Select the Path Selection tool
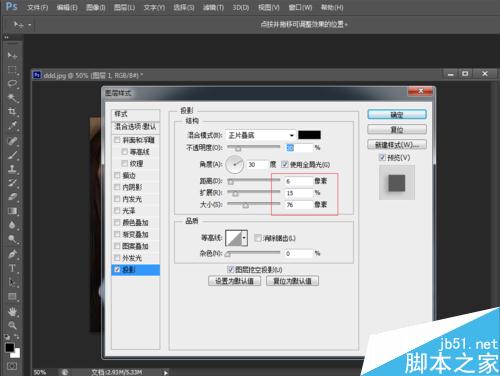The width and height of the screenshot is (500, 376). coord(12,282)
